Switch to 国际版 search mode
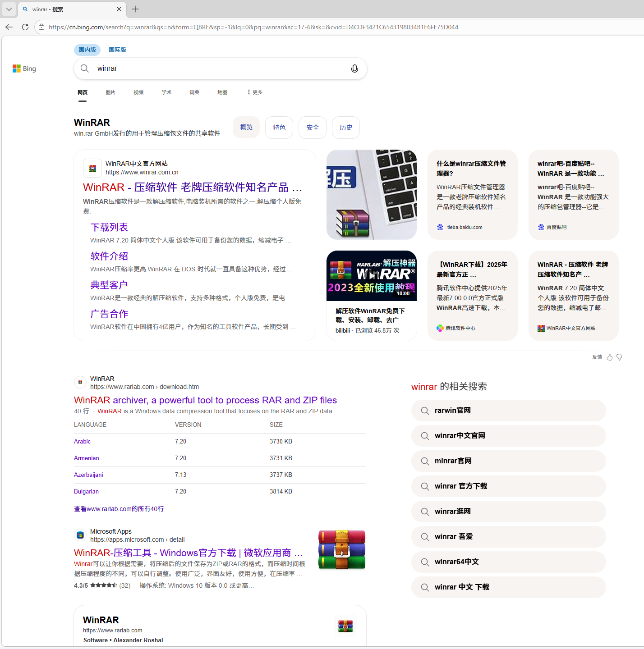 [117, 50]
